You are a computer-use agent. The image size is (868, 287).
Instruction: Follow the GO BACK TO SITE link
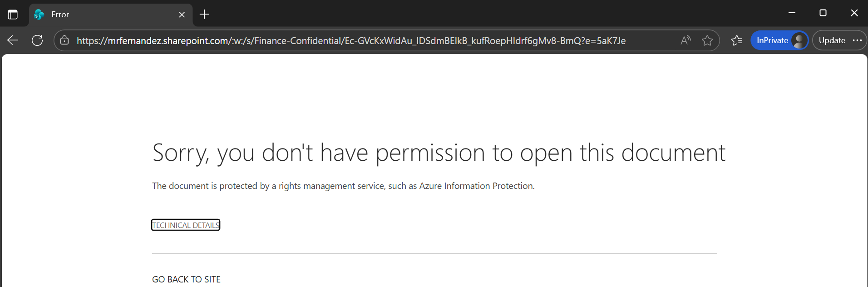point(186,279)
